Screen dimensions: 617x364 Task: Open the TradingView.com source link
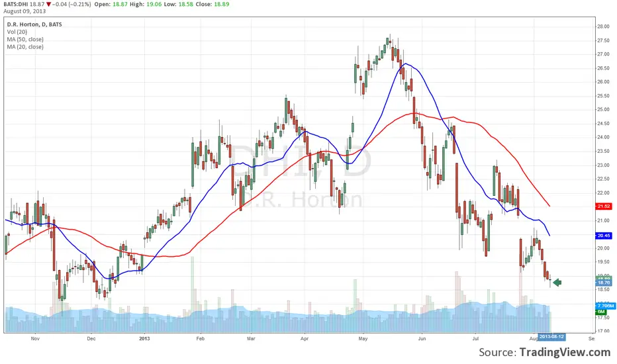click(565, 352)
